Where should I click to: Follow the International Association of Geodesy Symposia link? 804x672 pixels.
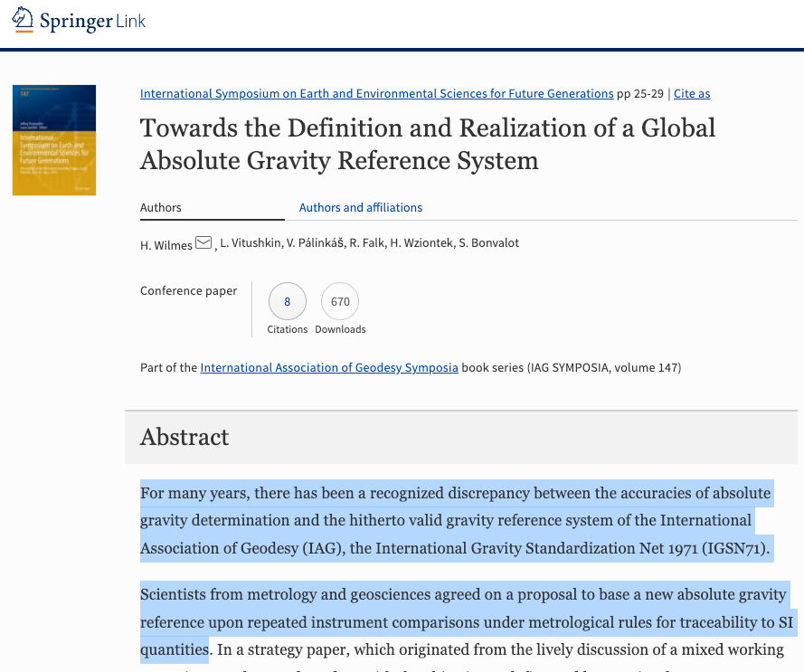329,367
